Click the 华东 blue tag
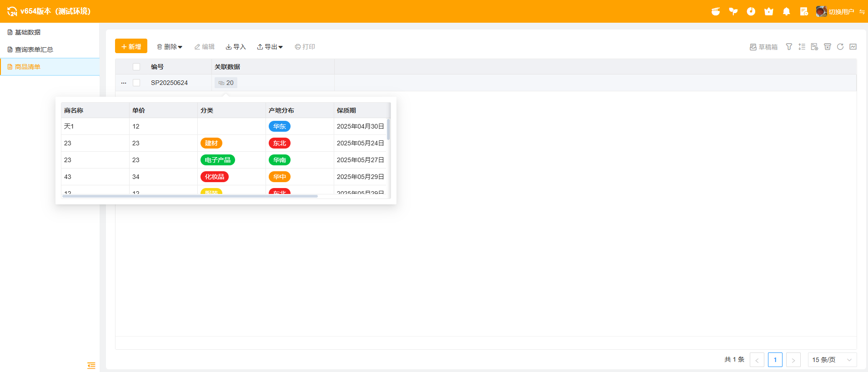The height and width of the screenshot is (372, 868). pos(280,126)
